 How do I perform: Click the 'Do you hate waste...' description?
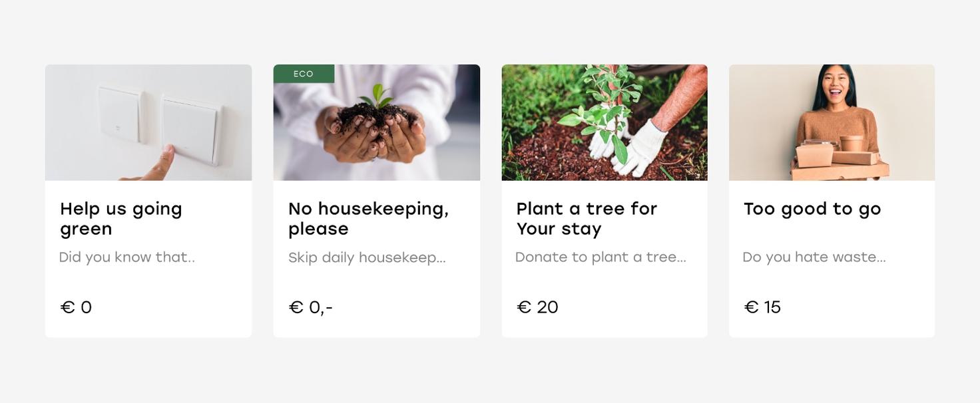coord(814,257)
